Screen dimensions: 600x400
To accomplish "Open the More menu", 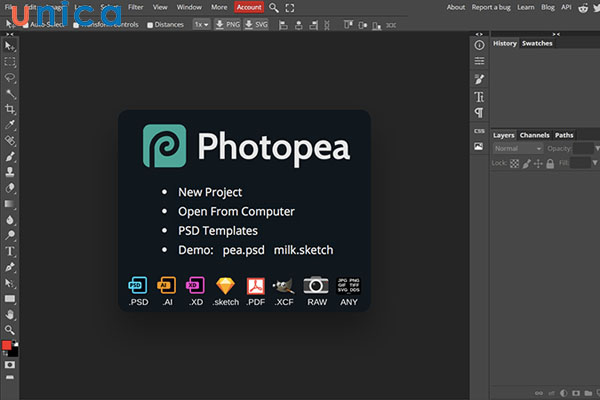I will click(219, 7).
